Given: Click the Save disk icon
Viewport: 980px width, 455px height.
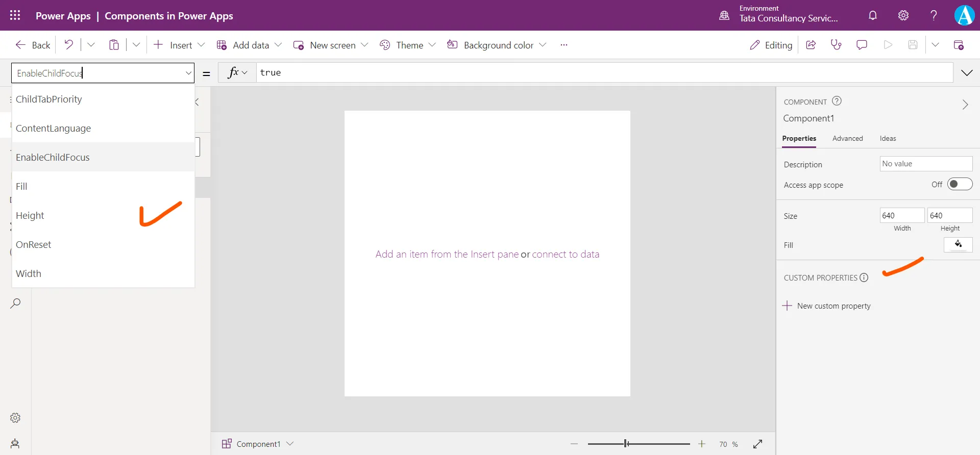Looking at the screenshot, I should click(913, 45).
